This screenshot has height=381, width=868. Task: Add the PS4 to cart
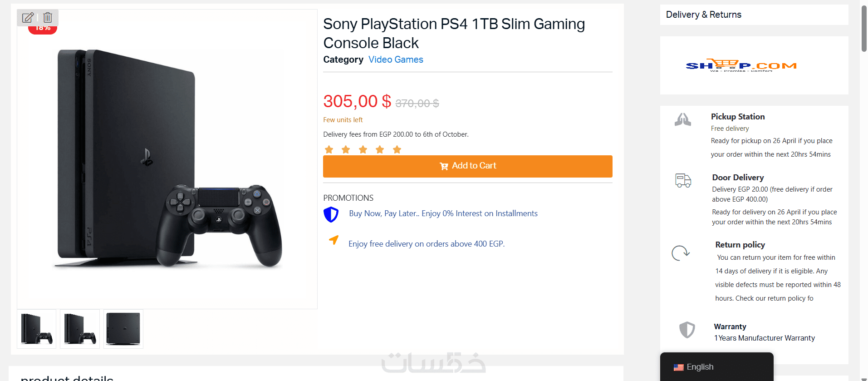click(467, 166)
